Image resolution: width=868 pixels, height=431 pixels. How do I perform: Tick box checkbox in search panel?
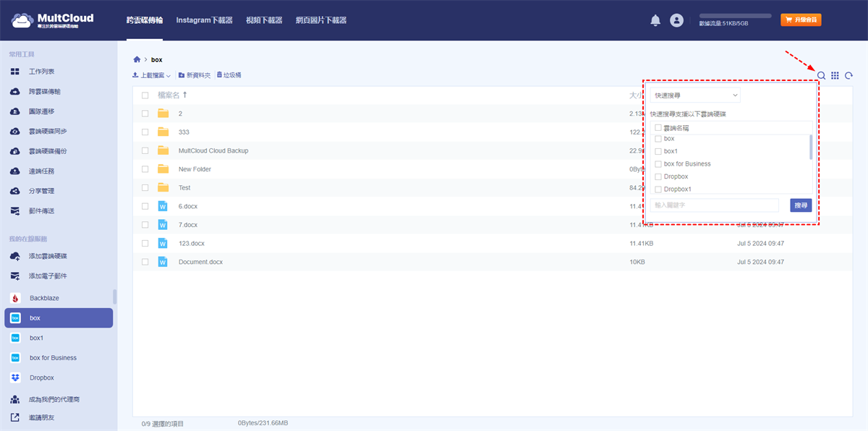[x=658, y=139]
